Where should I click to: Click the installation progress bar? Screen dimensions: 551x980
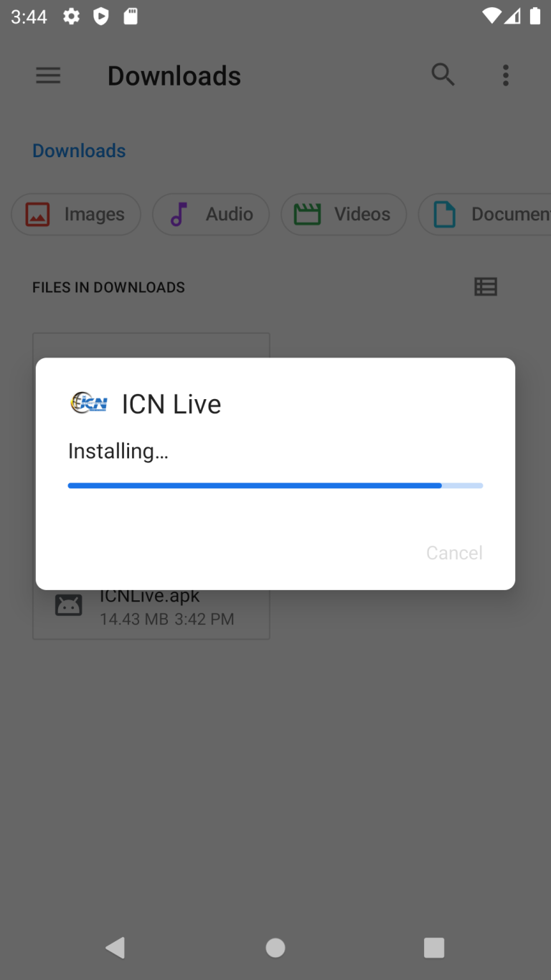[275, 486]
